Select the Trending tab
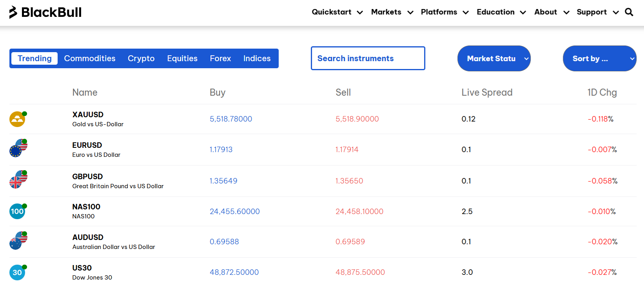 click(34, 58)
